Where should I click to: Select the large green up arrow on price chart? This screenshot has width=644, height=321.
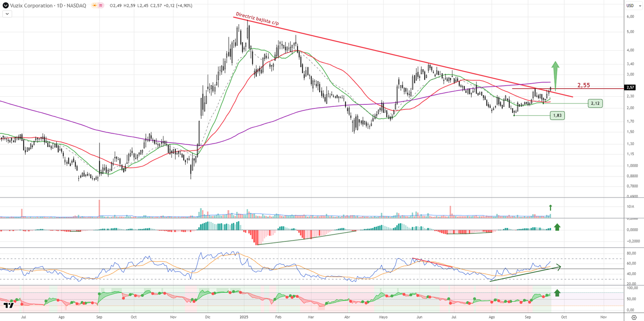[x=555, y=75]
